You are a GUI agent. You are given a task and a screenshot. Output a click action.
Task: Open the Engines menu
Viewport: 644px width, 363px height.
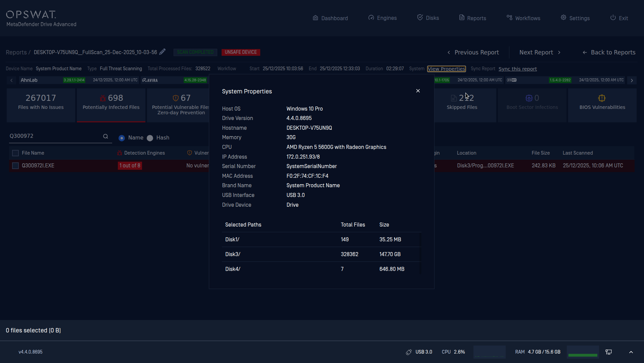pos(382,18)
